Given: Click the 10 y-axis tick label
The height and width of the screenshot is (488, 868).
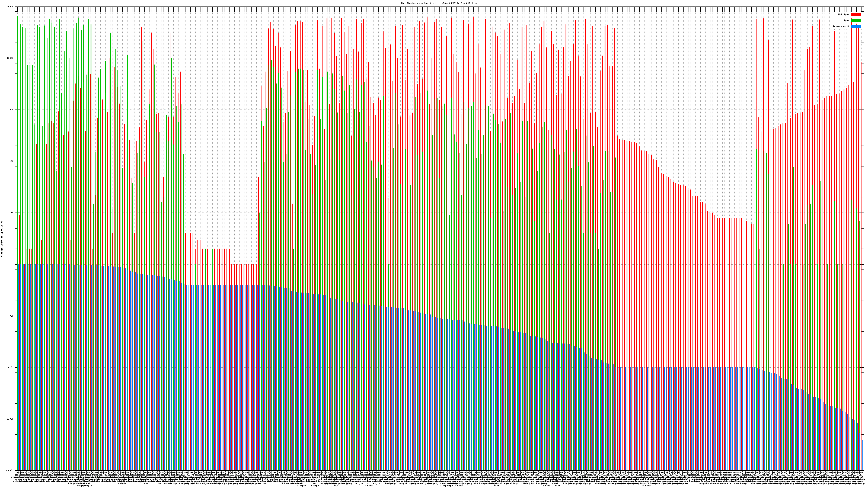Looking at the screenshot, I should tap(12, 213).
